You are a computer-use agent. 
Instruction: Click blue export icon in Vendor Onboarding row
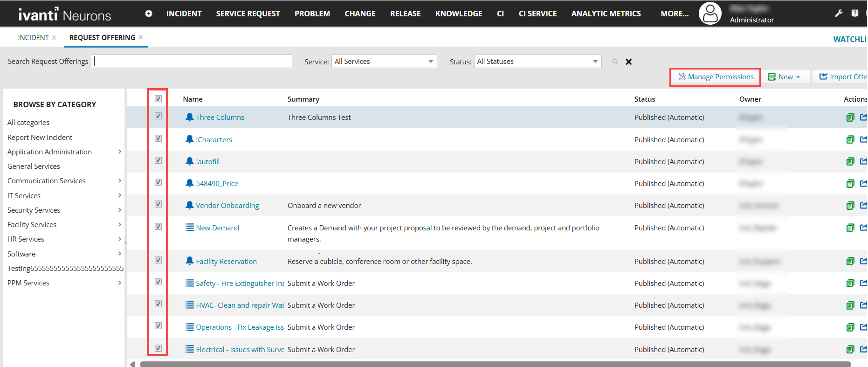[x=863, y=205]
